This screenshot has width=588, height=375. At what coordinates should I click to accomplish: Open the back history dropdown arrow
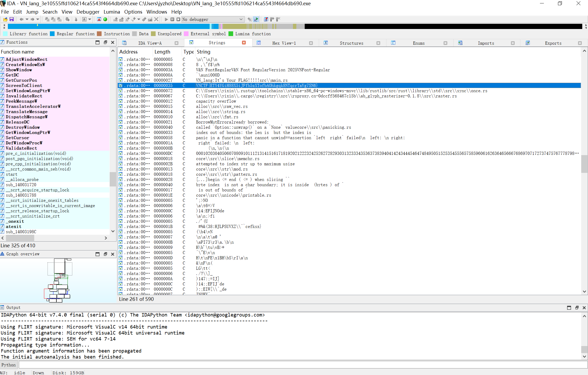click(x=27, y=19)
